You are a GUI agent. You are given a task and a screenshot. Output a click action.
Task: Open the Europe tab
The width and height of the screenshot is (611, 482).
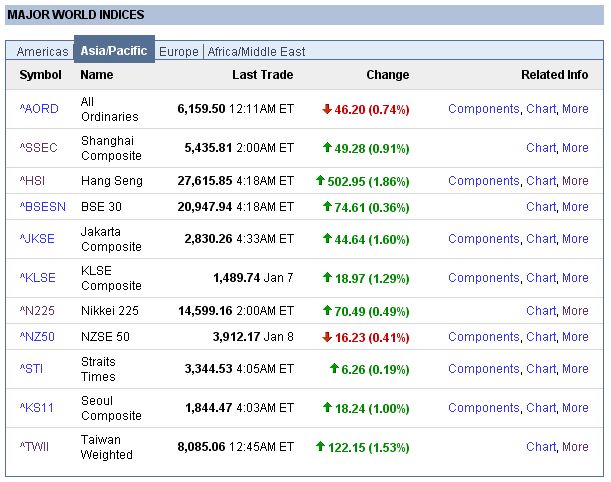(x=179, y=51)
